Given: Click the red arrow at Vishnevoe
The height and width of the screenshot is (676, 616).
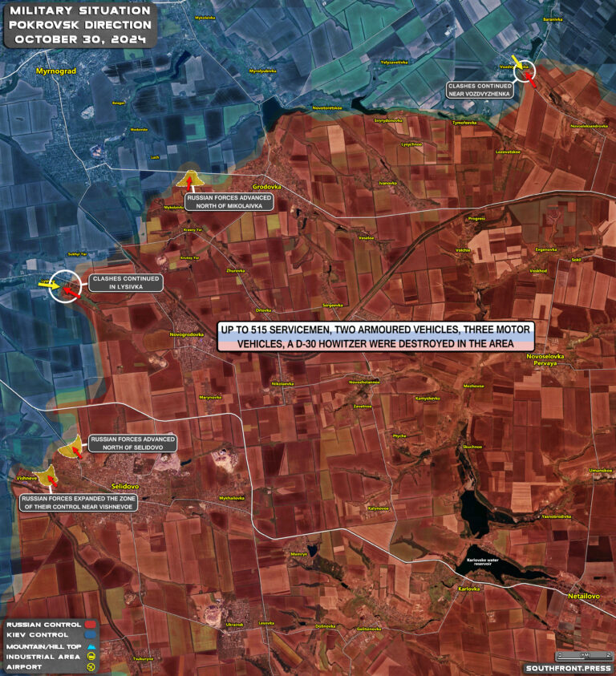Looking at the screenshot, I should pyautogui.click(x=51, y=481).
